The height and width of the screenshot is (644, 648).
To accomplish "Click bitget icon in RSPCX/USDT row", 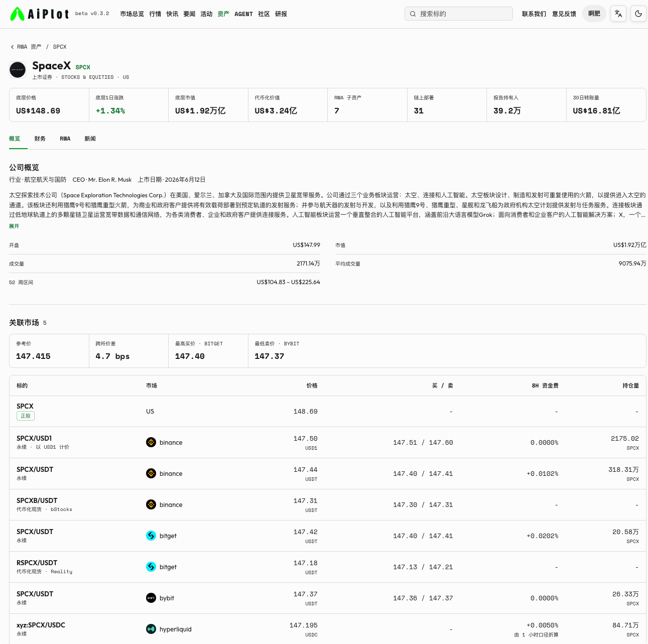I will (x=151, y=567).
